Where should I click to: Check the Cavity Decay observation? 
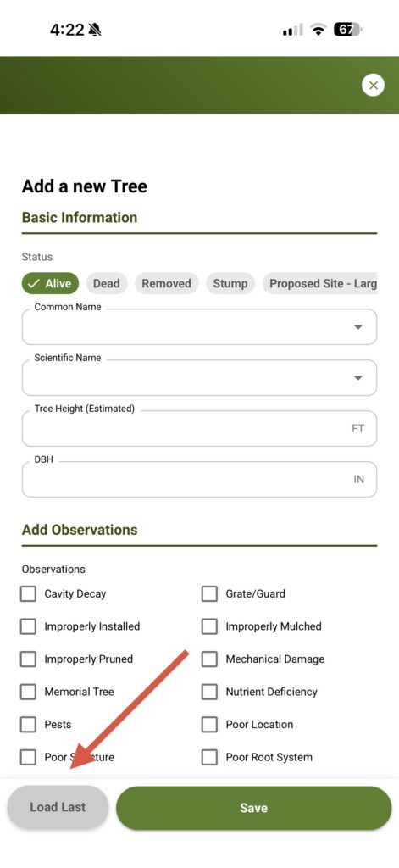28,594
